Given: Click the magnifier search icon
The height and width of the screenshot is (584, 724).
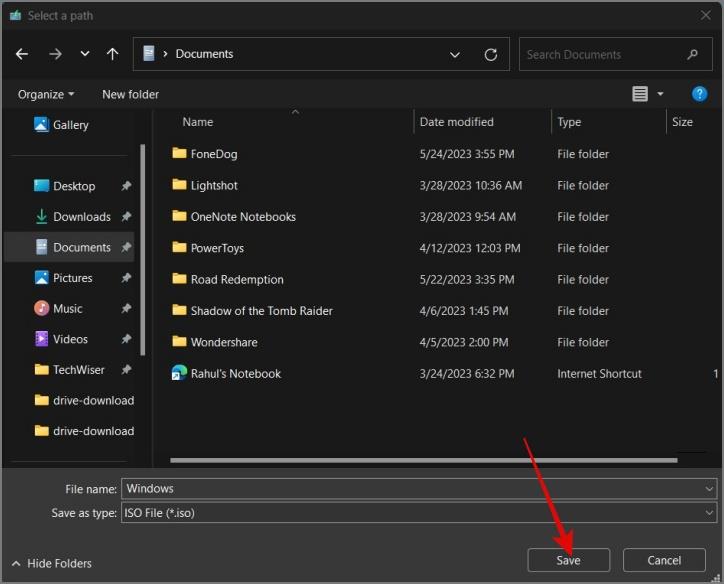Looking at the screenshot, I should click(x=692, y=54).
